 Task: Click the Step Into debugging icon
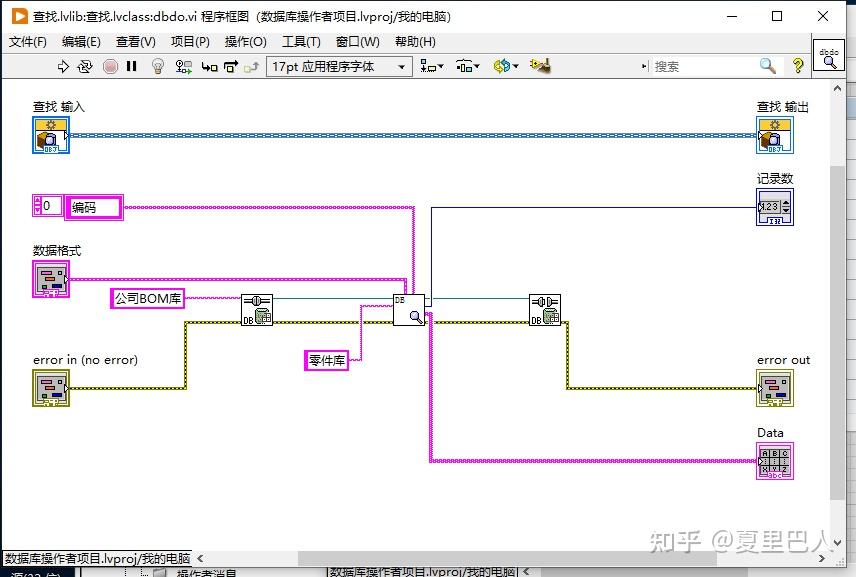click(x=210, y=66)
